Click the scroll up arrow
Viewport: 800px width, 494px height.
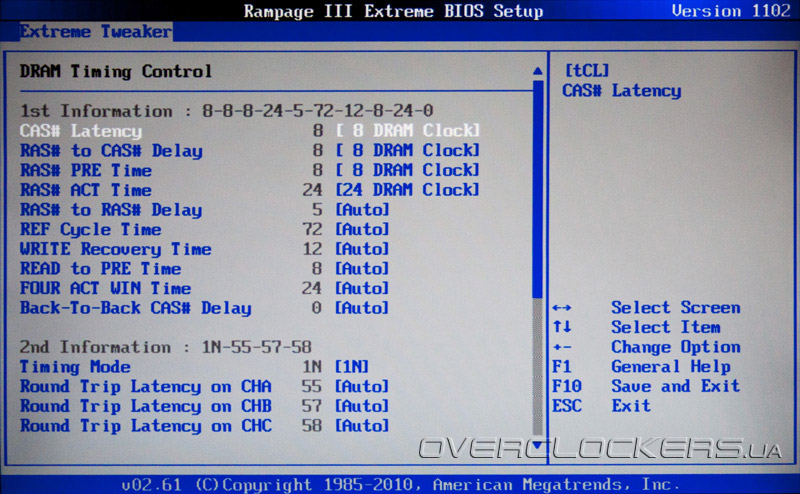[x=537, y=71]
